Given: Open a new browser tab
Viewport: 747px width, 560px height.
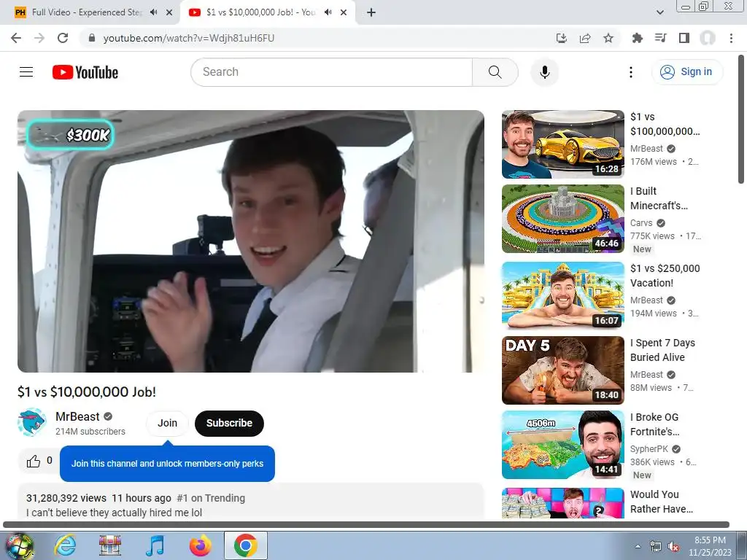Looking at the screenshot, I should click(371, 12).
